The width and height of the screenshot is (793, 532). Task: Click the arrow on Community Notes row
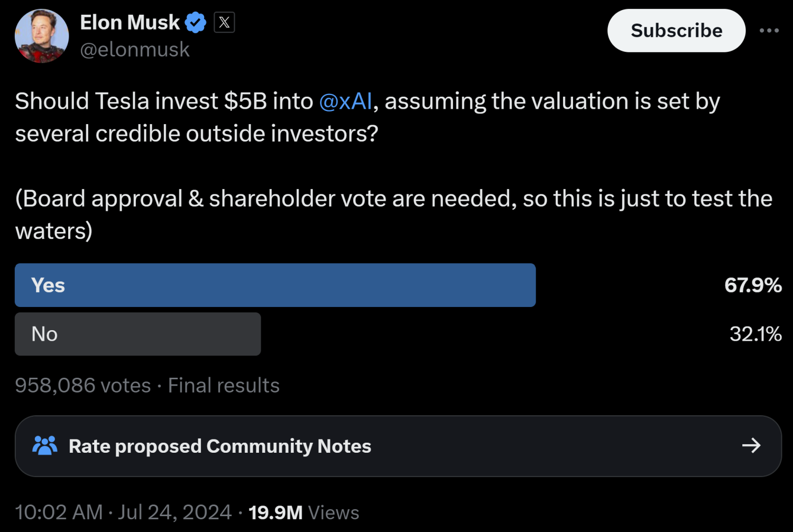[x=751, y=445]
